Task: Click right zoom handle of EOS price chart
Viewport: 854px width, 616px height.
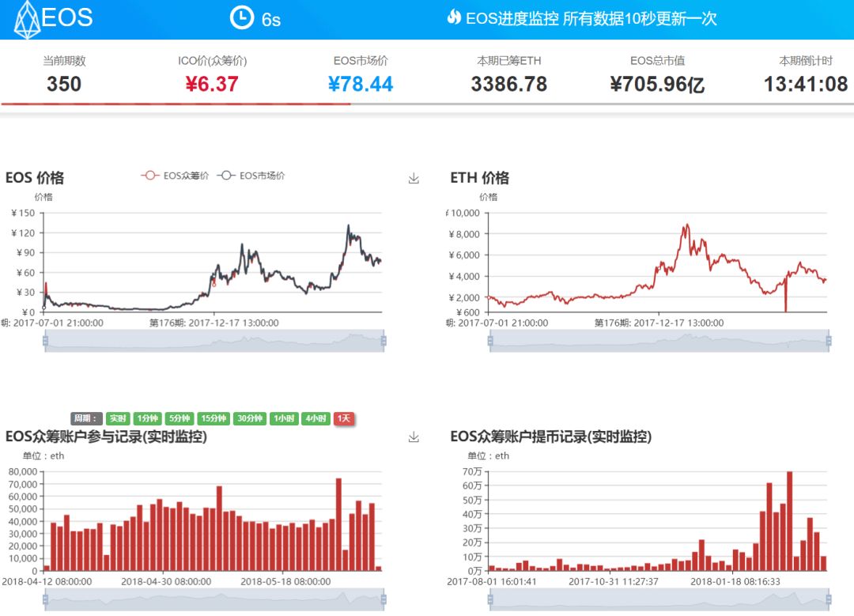Action: click(x=384, y=341)
